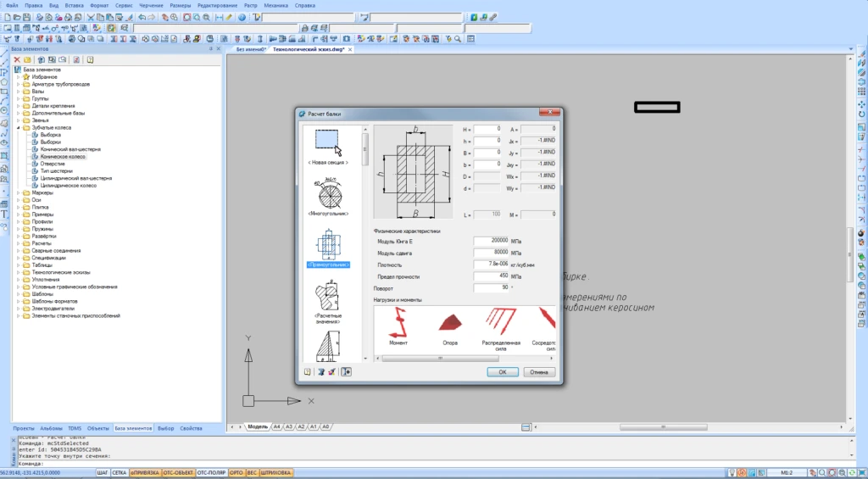Expand the 'Валы' folder in the tree
Viewport: 868px width, 479px height.
(18, 92)
